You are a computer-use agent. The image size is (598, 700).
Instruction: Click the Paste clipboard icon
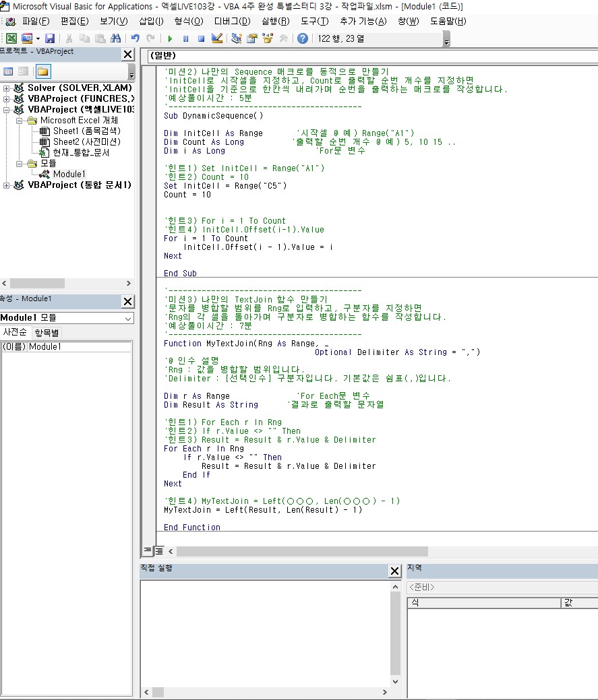100,39
